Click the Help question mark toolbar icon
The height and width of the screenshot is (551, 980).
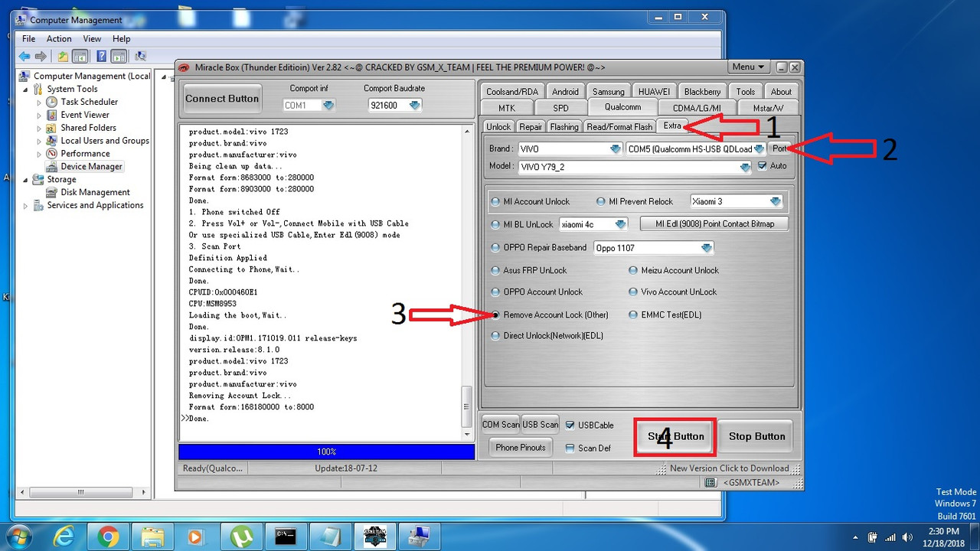pyautogui.click(x=100, y=56)
